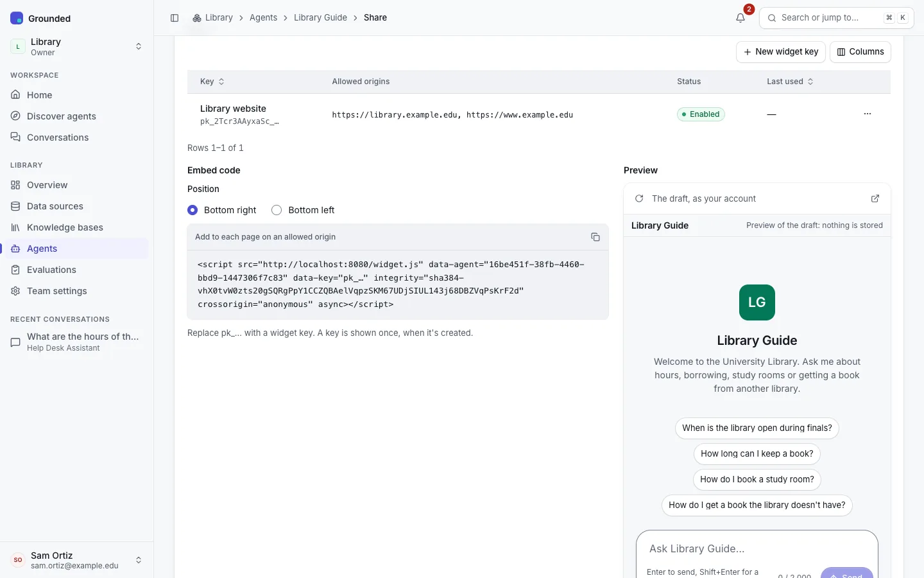Sort by Key column
The height and width of the screenshot is (578, 924).
coord(212,82)
